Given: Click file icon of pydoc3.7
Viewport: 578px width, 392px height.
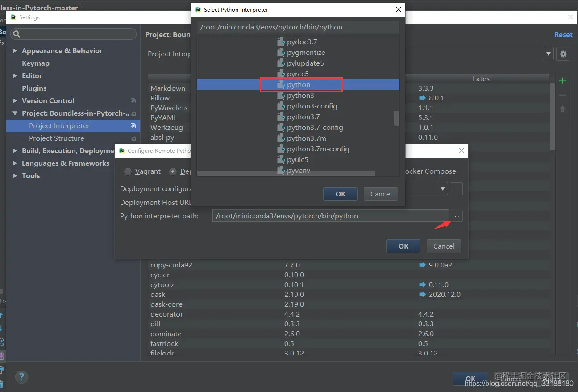Looking at the screenshot, I should tap(281, 42).
